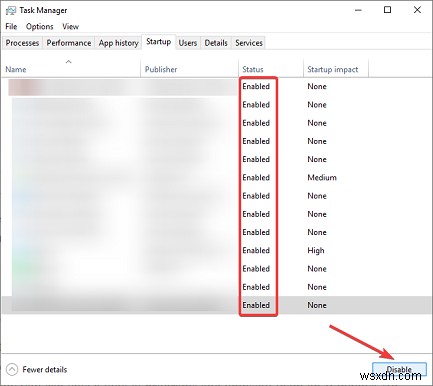This screenshot has height=386, width=433.
Task: Collapse view with Fewer details chevron
Action: point(12,369)
